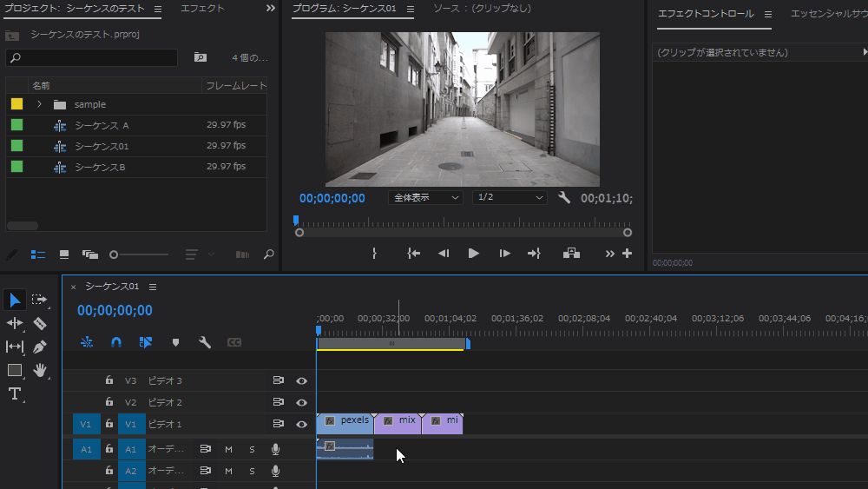Select the Pen tool

pos(39,347)
